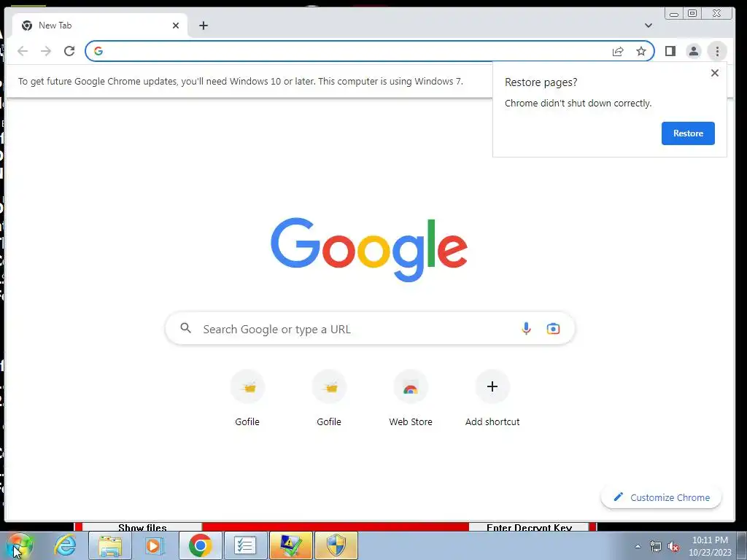Reload the page with the refresh icon
This screenshot has height=560, width=747.
(x=69, y=51)
